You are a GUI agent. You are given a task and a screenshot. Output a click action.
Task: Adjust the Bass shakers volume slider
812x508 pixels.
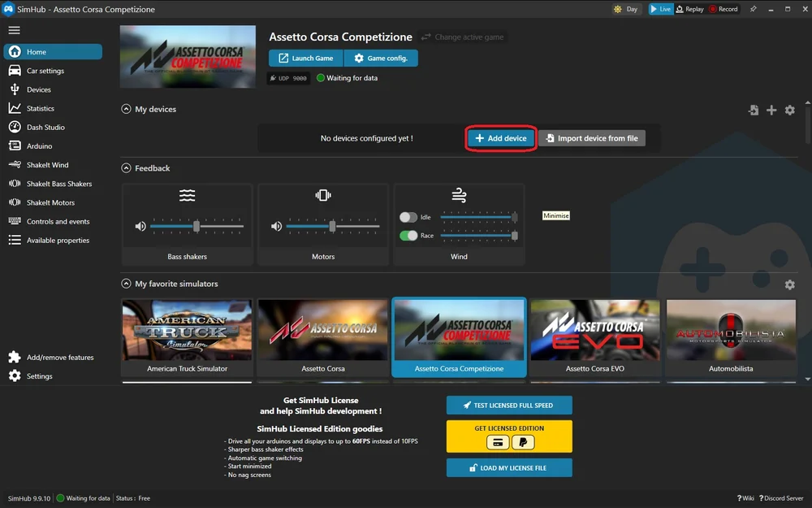[x=196, y=226]
